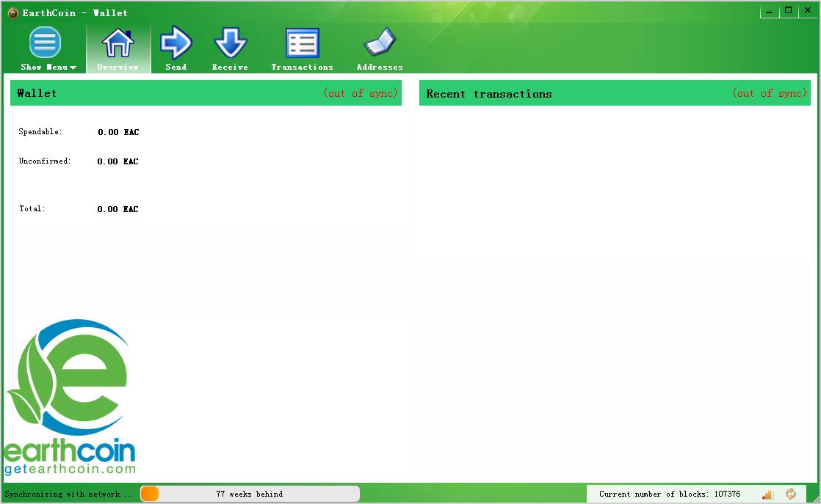Click the sync status spinner icon
Image resolution: width=821 pixels, height=504 pixels.
791,494
